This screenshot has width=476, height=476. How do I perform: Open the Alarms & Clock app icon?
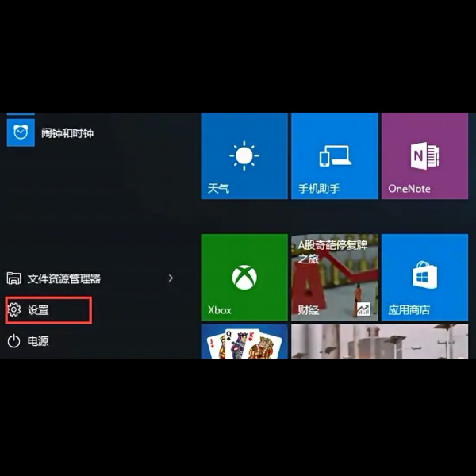(x=21, y=132)
